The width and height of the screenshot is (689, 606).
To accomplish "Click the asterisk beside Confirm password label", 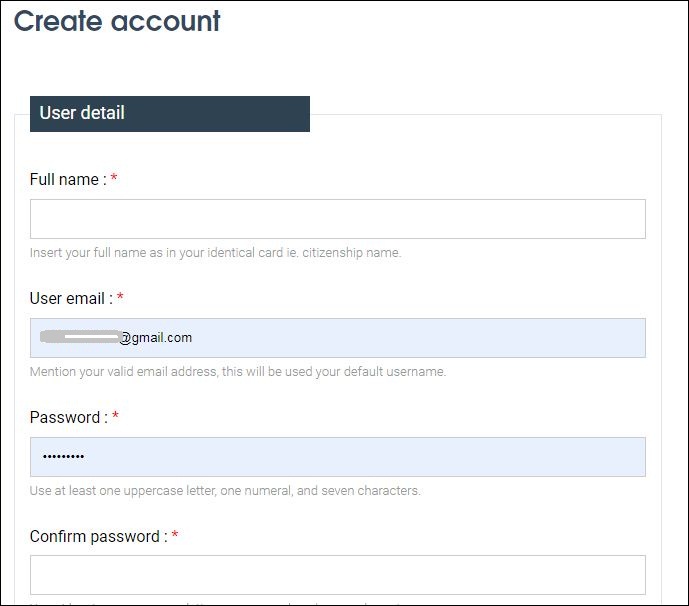I will (175, 537).
